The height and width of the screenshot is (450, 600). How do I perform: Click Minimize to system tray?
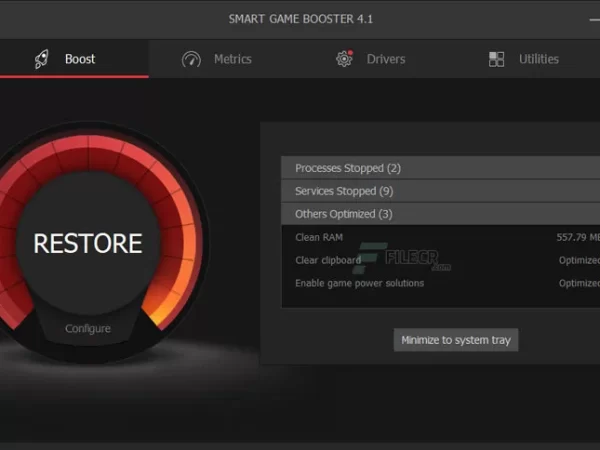[456, 340]
